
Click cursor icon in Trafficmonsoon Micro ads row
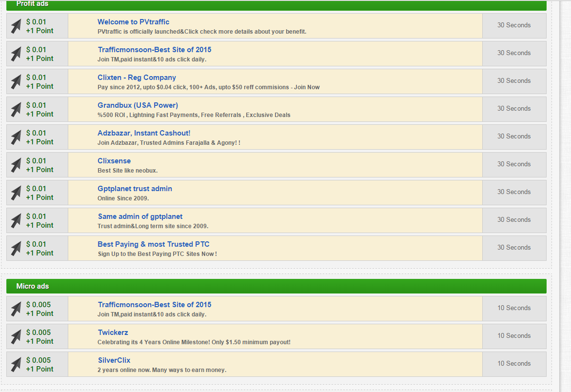coord(16,309)
